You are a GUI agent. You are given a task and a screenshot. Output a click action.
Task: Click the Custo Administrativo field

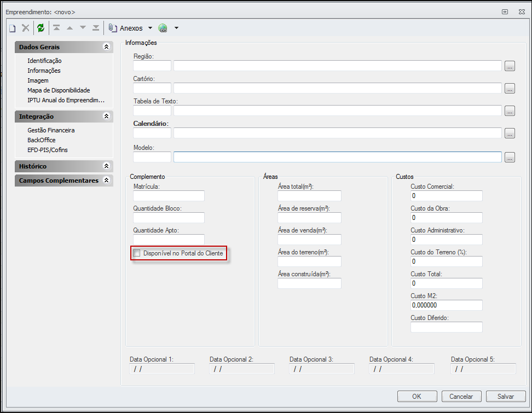(x=446, y=240)
